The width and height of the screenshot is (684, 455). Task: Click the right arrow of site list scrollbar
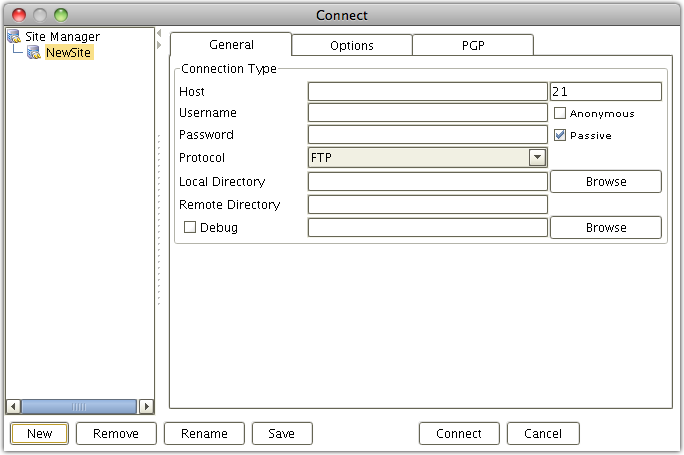pos(147,407)
